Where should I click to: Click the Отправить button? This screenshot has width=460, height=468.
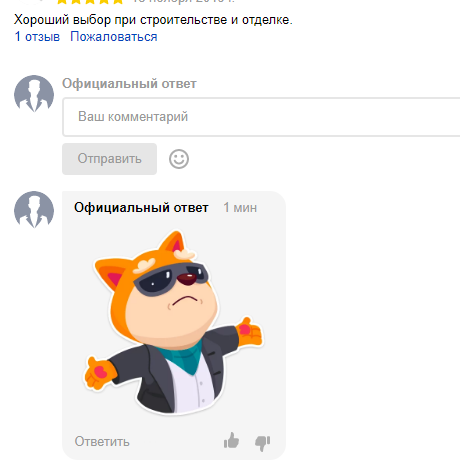click(x=109, y=159)
